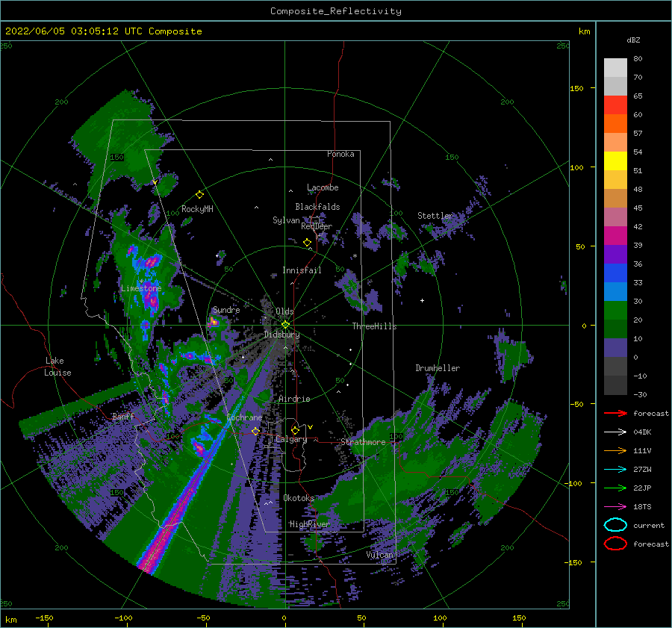Pick the red 65-60 dBZ swatch

(x=615, y=105)
